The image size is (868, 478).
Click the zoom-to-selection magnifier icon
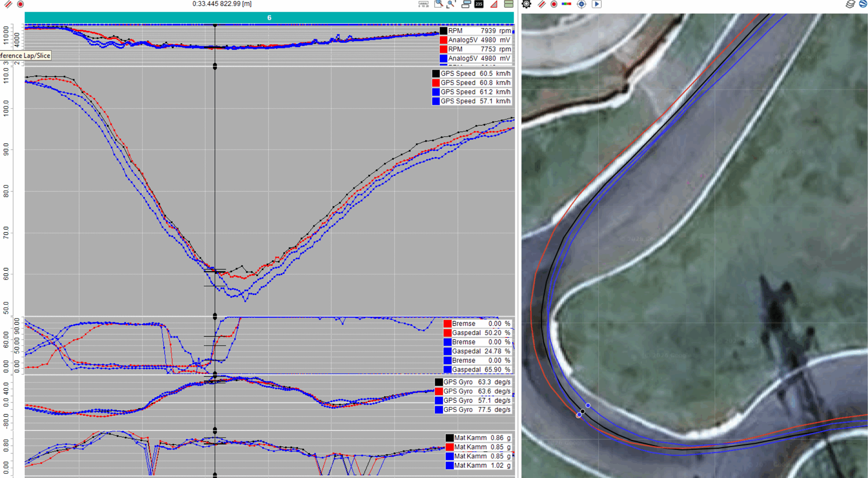coord(451,4)
